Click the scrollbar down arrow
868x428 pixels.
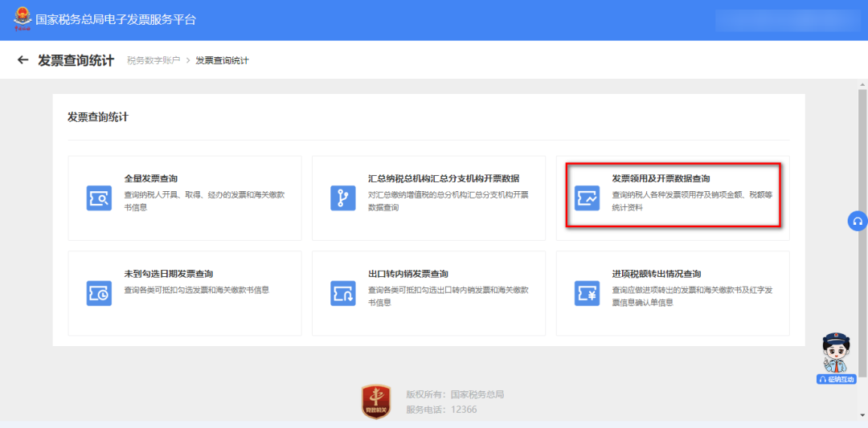(x=862, y=415)
